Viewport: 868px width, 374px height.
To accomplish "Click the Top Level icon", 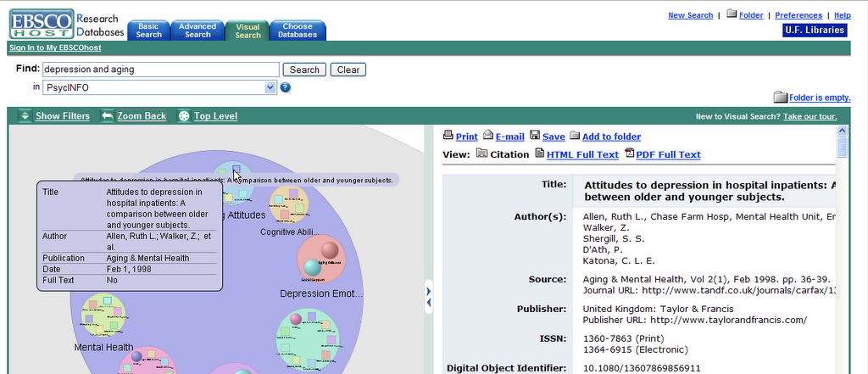I will (184, 116).
